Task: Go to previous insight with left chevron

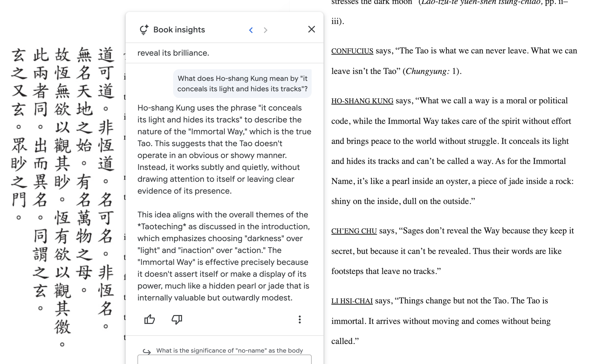Action: tap(251, 30)
